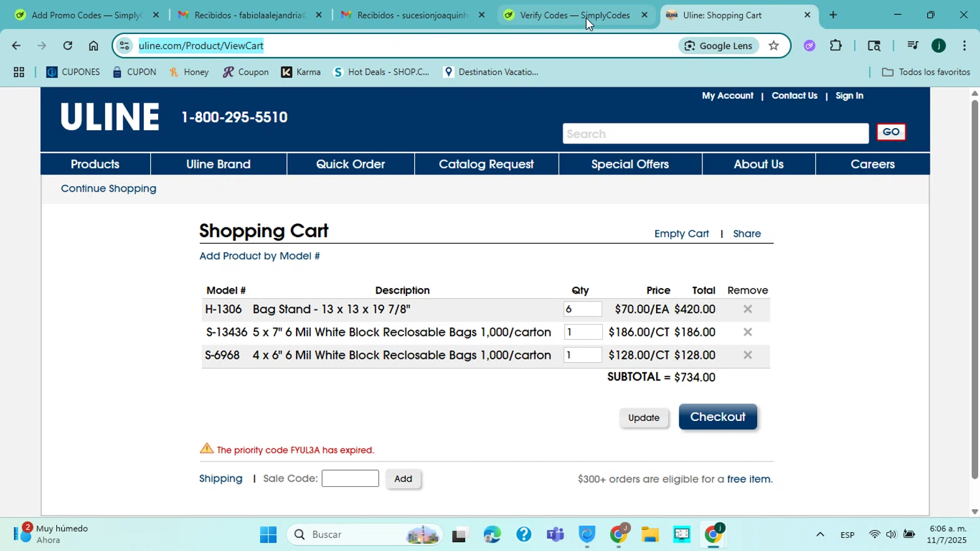Open the Products menu
980x551 pixels.
coord(95,164)
